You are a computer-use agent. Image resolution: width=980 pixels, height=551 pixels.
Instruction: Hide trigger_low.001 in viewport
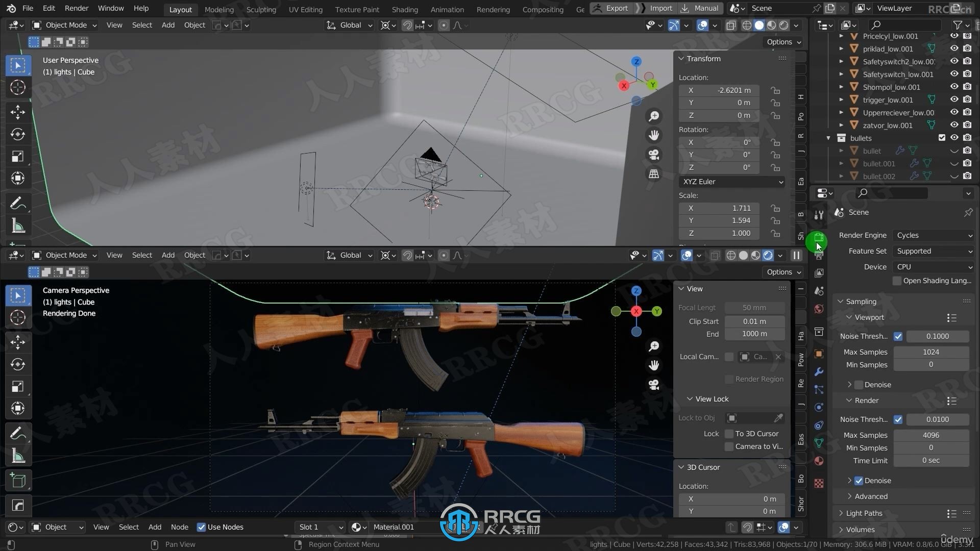[x=954, y=99]
